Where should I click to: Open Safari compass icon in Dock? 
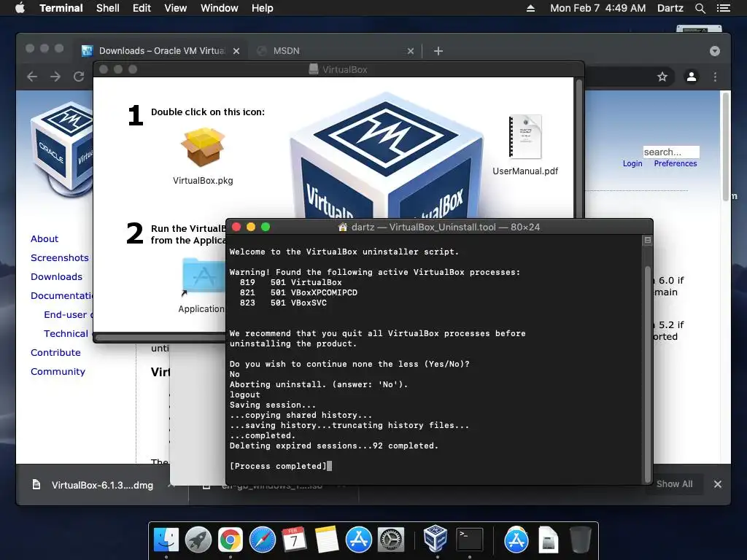(263, 540)
